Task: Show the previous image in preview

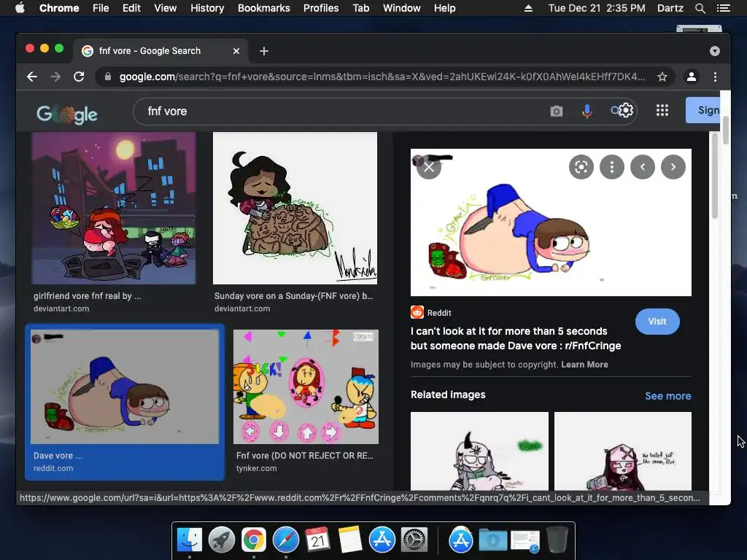Action: point(643,167)
